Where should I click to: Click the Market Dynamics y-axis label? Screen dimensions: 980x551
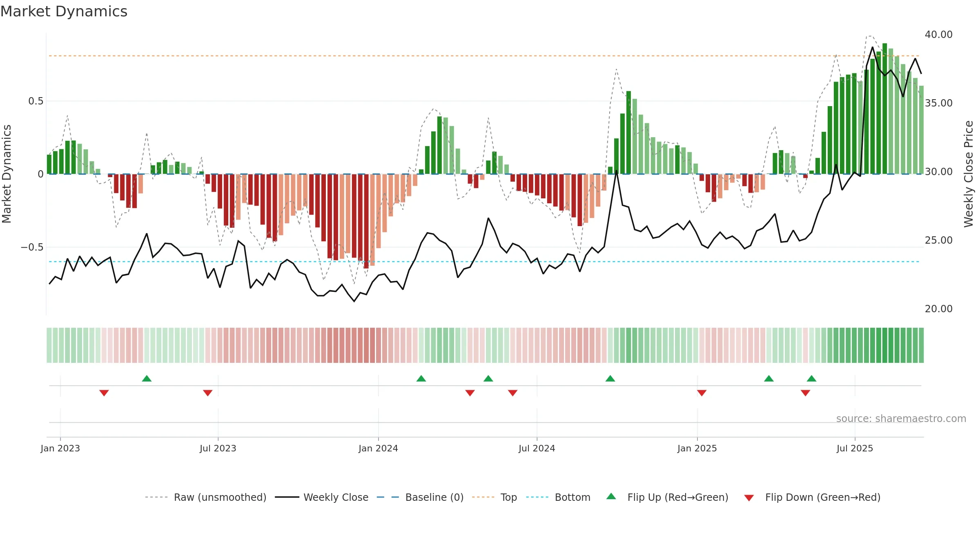[7, 174]
